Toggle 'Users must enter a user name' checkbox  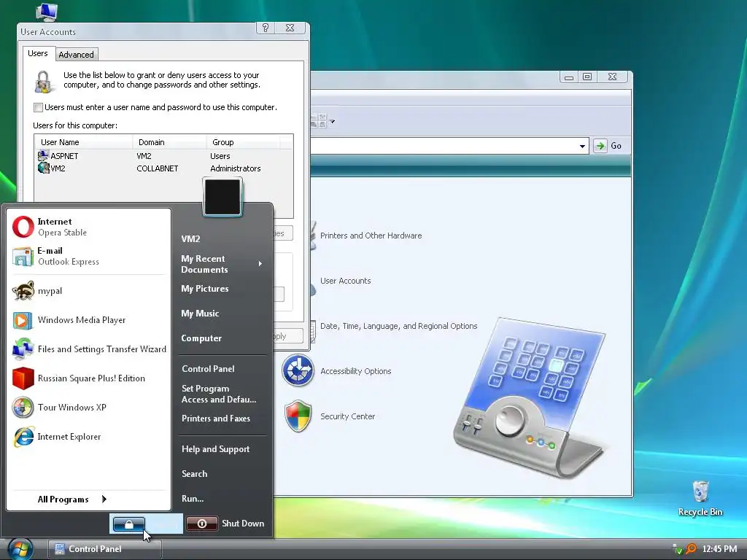[x=38, y=108]
